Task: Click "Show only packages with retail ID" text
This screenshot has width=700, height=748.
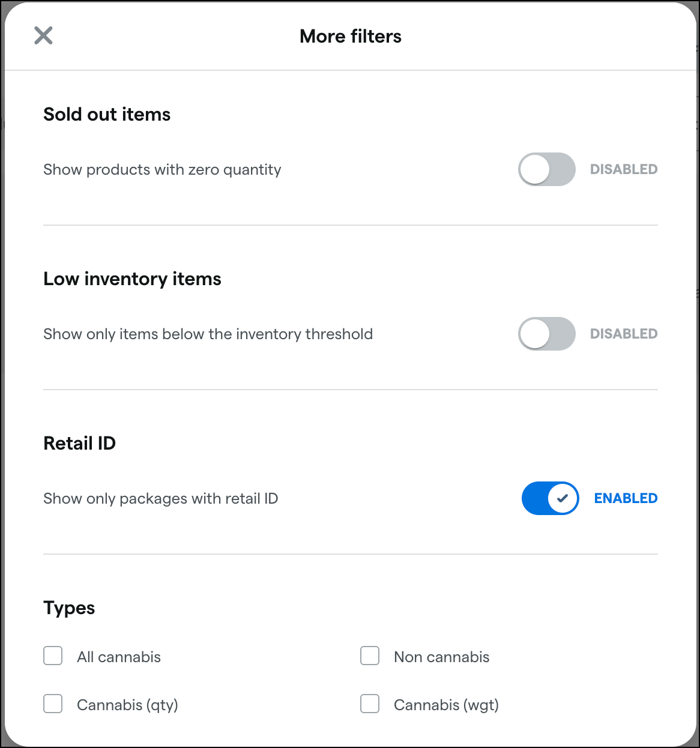Action: [160, 498]
